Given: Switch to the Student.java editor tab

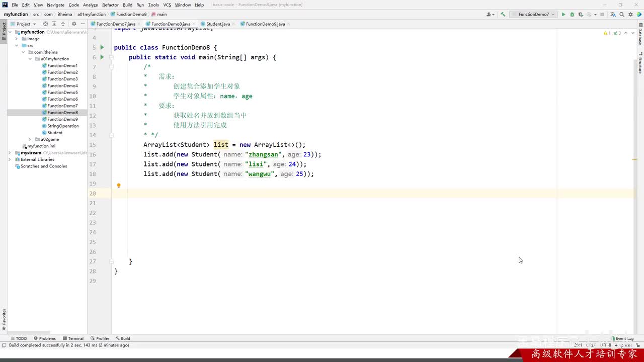Looking at the screenshot, I should point(218,24).
